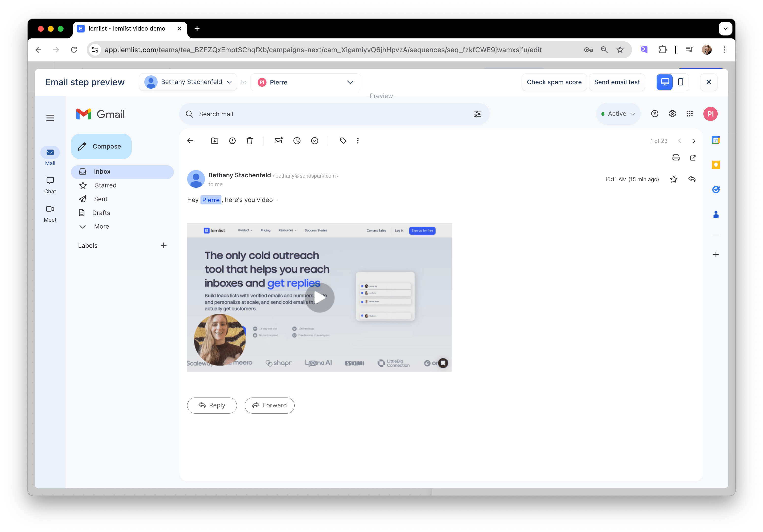The height and width of the screenshot is (532, 763).
Task: Get add-ons with the plus icon in side panel
Action: point(716,254)
